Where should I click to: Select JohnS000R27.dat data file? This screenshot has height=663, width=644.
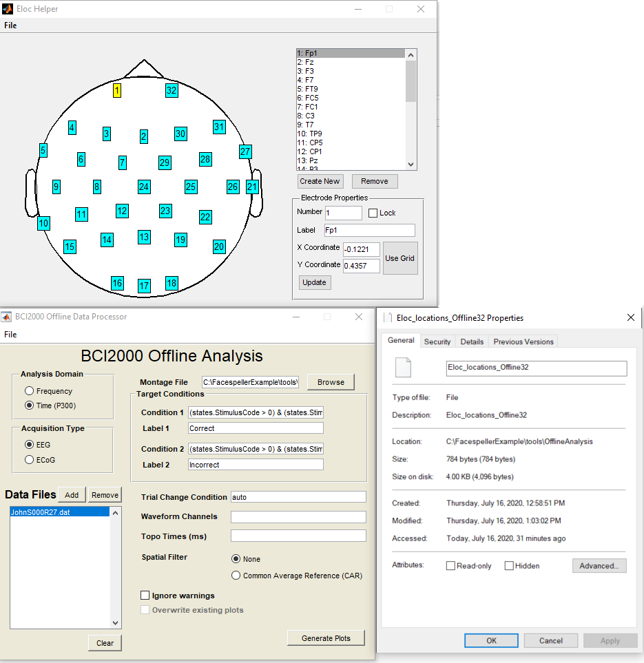60,512
